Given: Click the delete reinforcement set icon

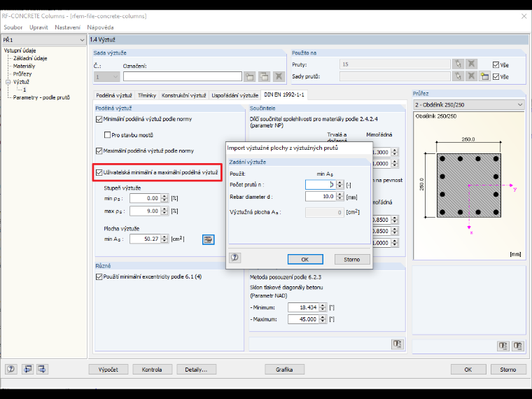Looking at the screenshot, I should (x=279, y=76).
